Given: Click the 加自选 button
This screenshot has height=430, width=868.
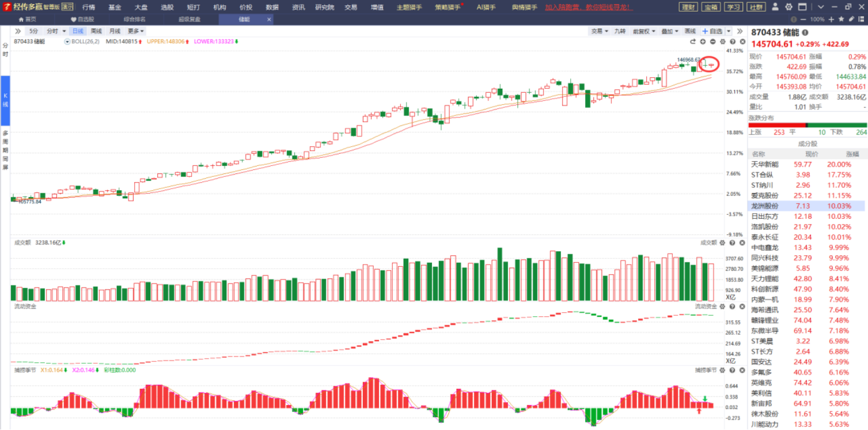Looking at the screenshot, I should click(x=712, y=31).
